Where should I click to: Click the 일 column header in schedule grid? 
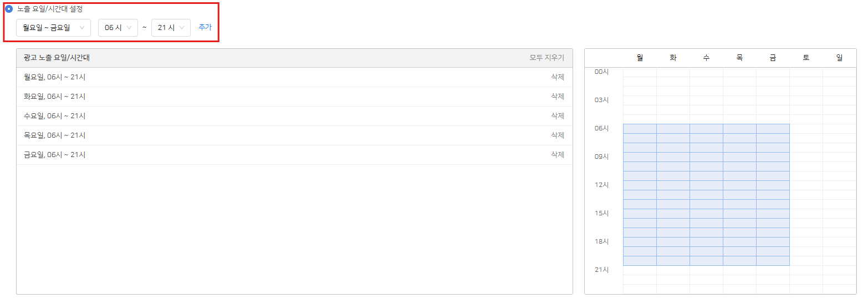click(839, 58)
